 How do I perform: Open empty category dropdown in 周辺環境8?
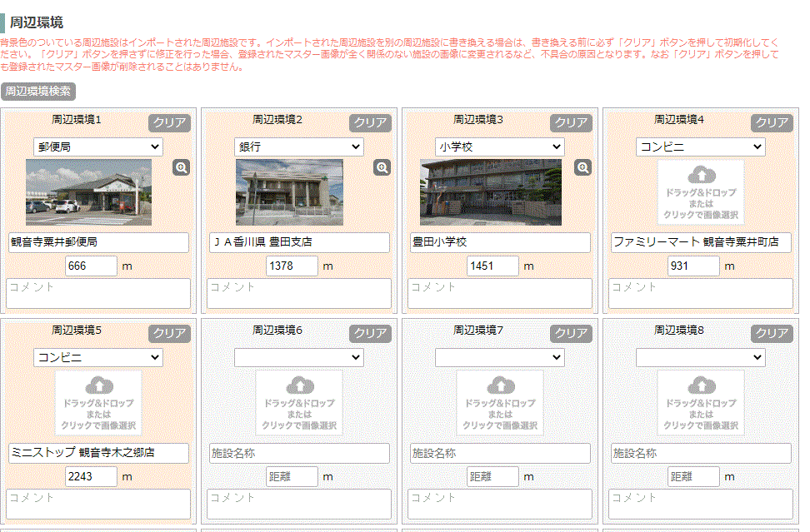[x=701, y=358]
